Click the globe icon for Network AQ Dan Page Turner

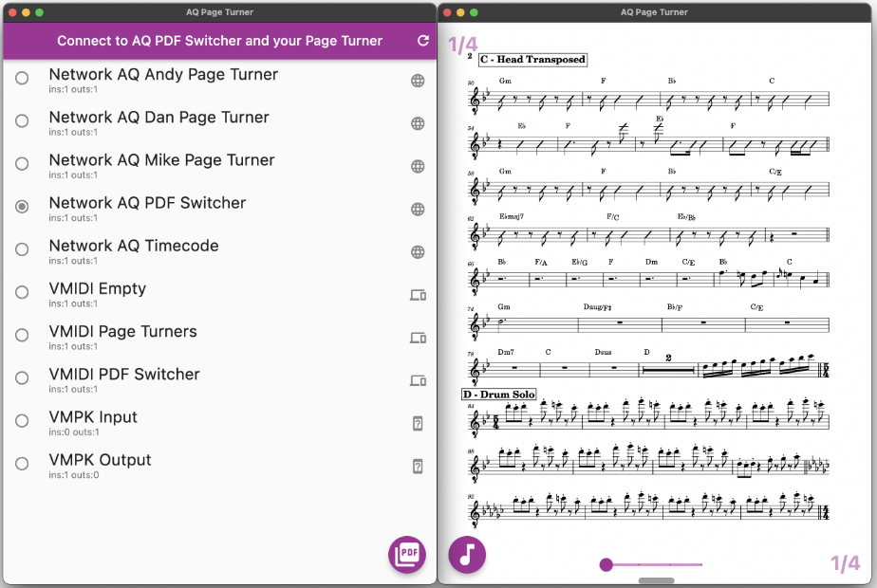pyautogui.click(x=418, y=123)
